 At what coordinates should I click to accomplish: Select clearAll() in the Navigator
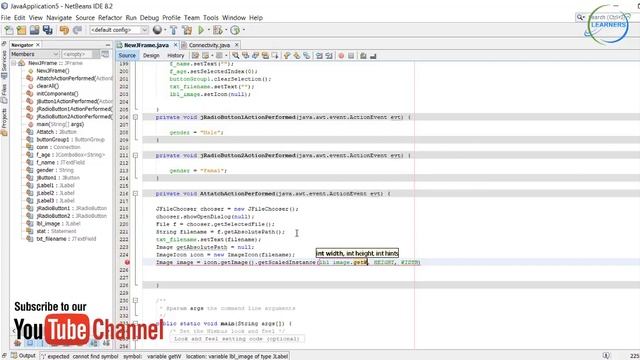[48, 86]
